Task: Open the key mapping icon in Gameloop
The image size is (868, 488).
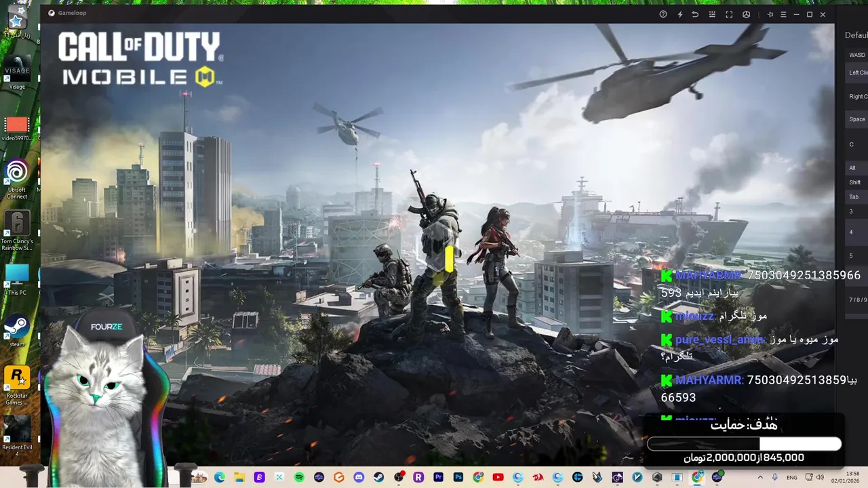Action: pos(712,14)
